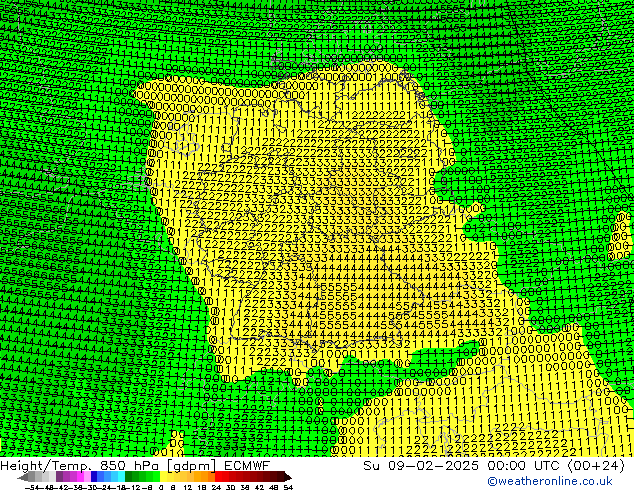The height and width of the screenshot is (490, 634).
Task: Click the 24 label on the scale
Action: 217,487
